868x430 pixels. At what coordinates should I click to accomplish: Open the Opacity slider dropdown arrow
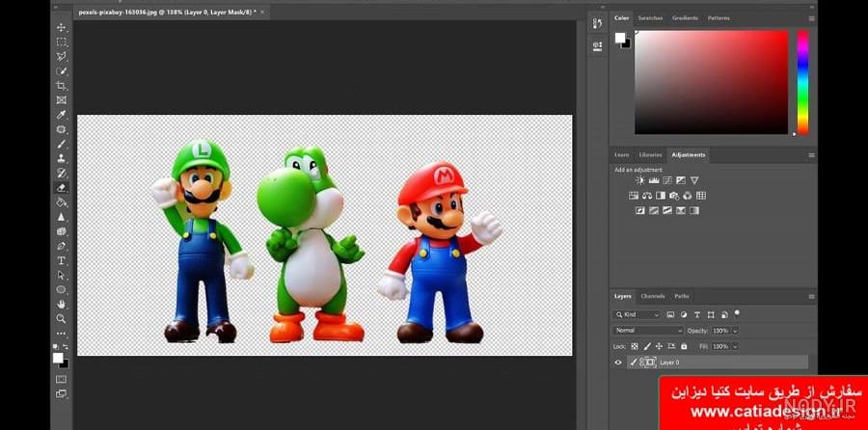[735, 331]
